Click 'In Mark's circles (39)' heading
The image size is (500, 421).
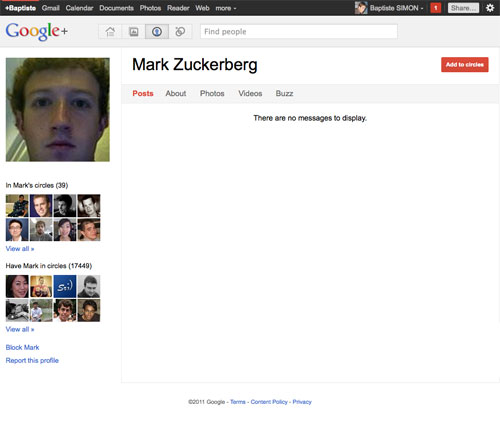click(x=37, y=185)
